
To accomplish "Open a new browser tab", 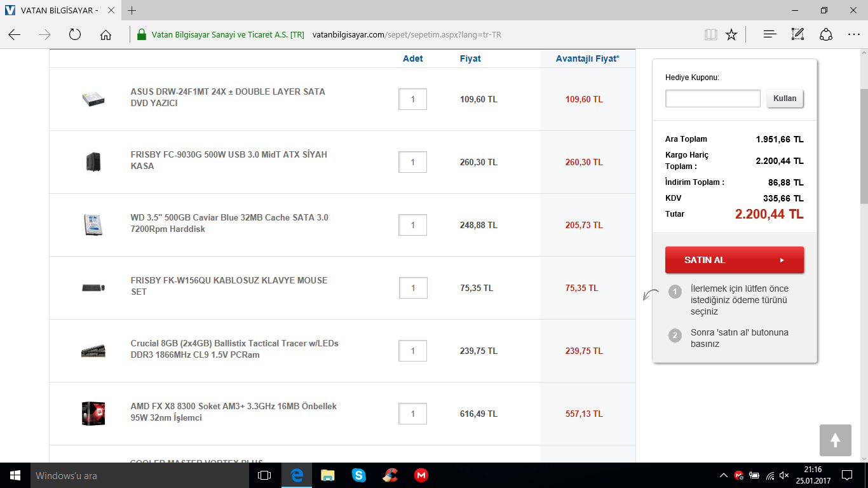I will [x=132, y=11].
